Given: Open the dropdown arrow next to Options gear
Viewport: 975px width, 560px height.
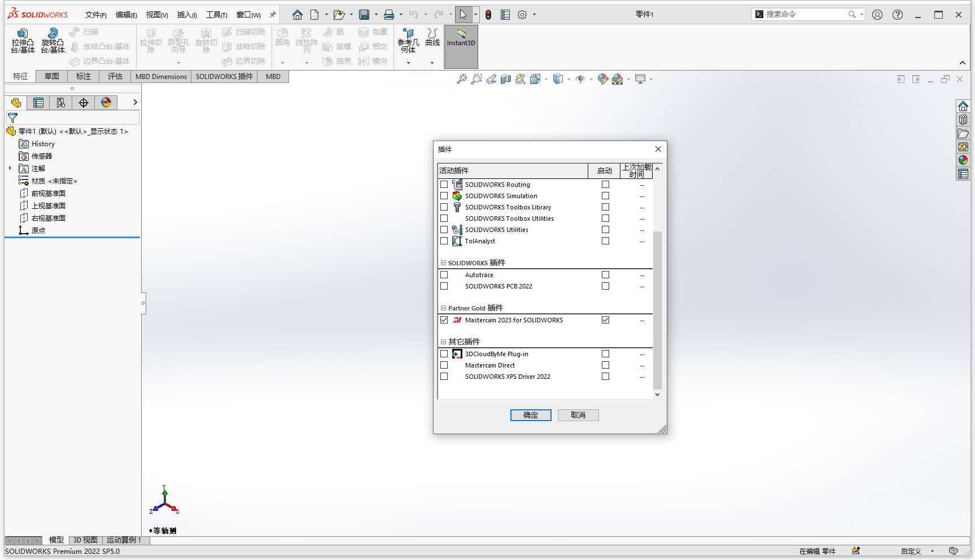Looking at the screenshot, I should coord(534,15).
